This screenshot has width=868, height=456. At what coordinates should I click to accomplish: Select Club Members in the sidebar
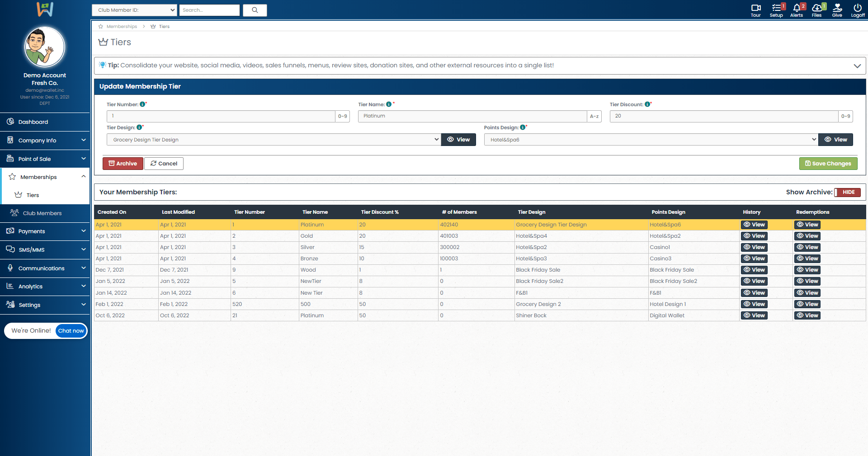click(42, 213)
